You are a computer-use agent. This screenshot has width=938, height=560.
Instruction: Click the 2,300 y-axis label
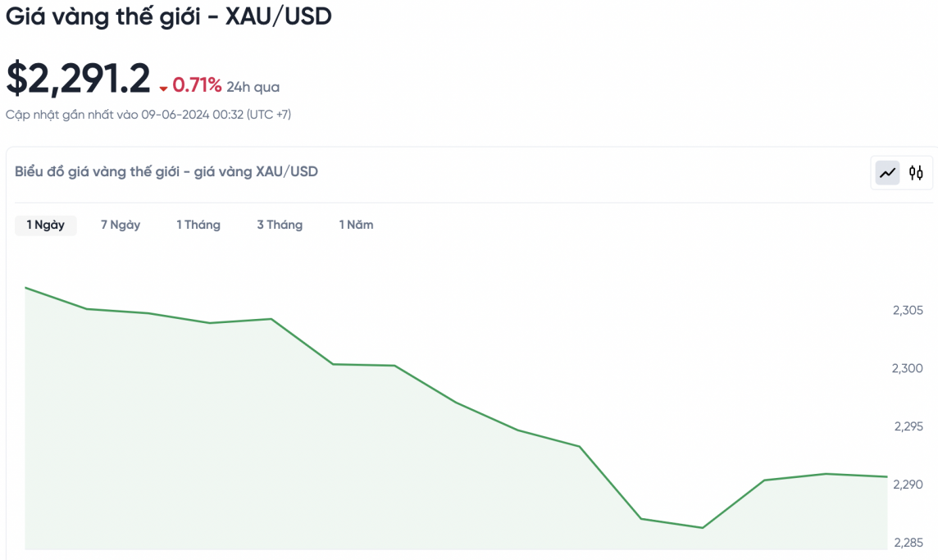tap(908, 368)
